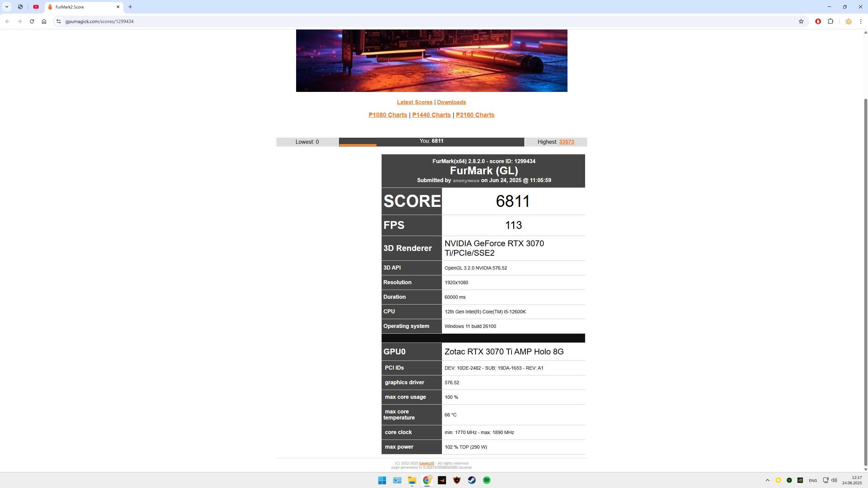Image resolution: width=868 pixels, height=488 pixels.
Task: Click the 'anonymous' submitter name
Action: (466, 180)
